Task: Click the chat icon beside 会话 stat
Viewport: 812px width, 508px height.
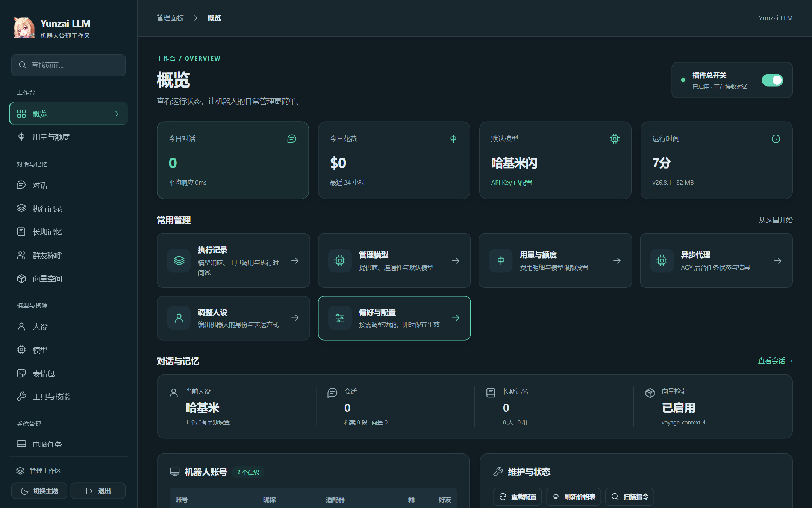Action: pyautogui.click(x=332, y=393)
